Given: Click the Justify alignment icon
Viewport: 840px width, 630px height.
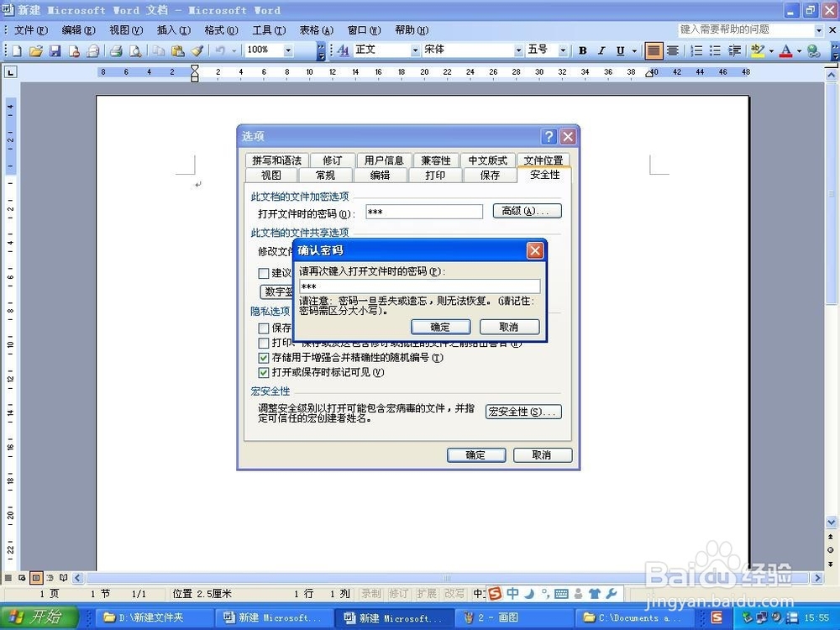Looking at the screenshot, I should coord(653,51).
